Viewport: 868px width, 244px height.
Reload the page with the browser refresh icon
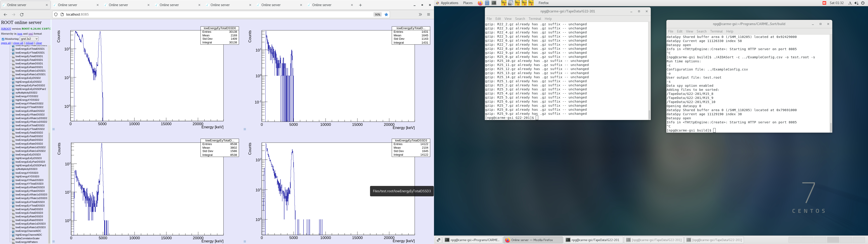pyautogui.click(x=22, y=14)
